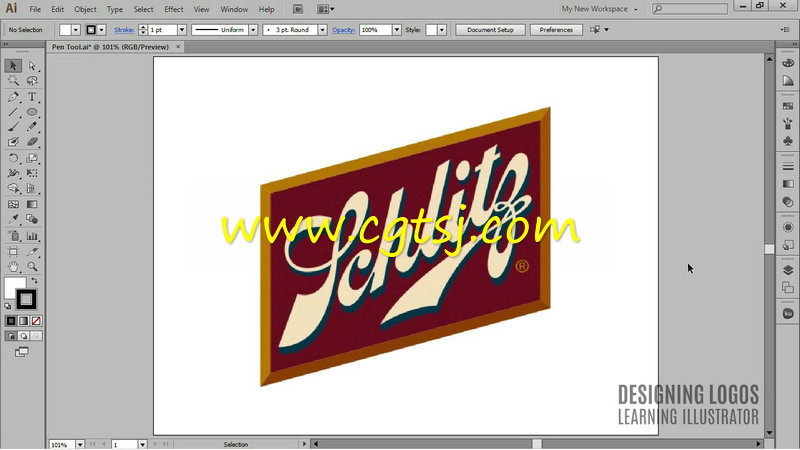The height and width of the screenshot is (450, 800).
Task: Open the Symbols panel icon
Action: 788,141
